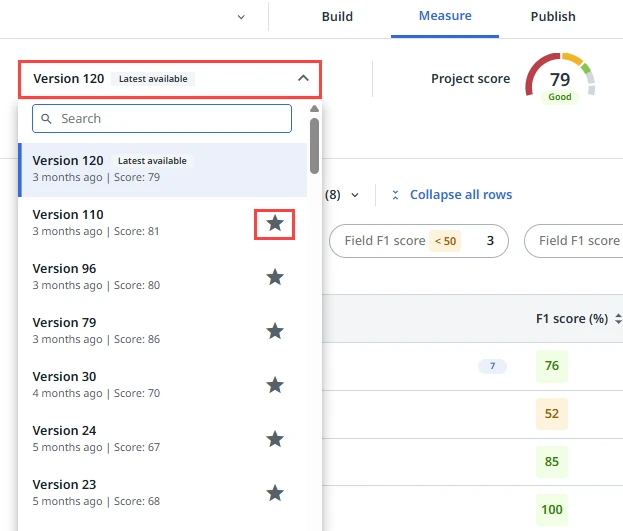Star Version 96 in the list
The height and width of the screenshot is (531, 623).
point(275,277)
